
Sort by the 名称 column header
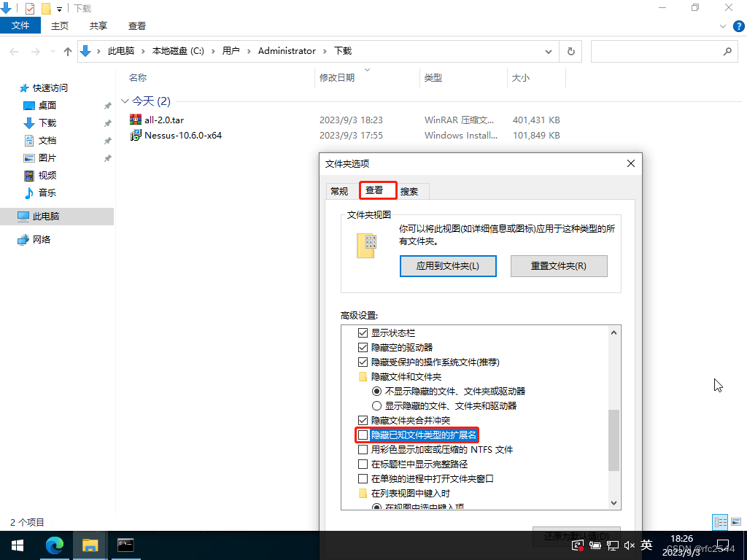(x=138, y=77)
